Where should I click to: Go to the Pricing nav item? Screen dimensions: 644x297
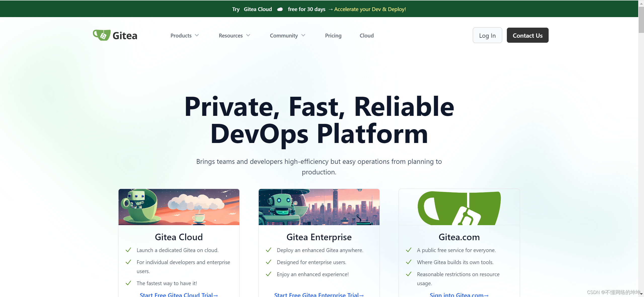point(333,35)
